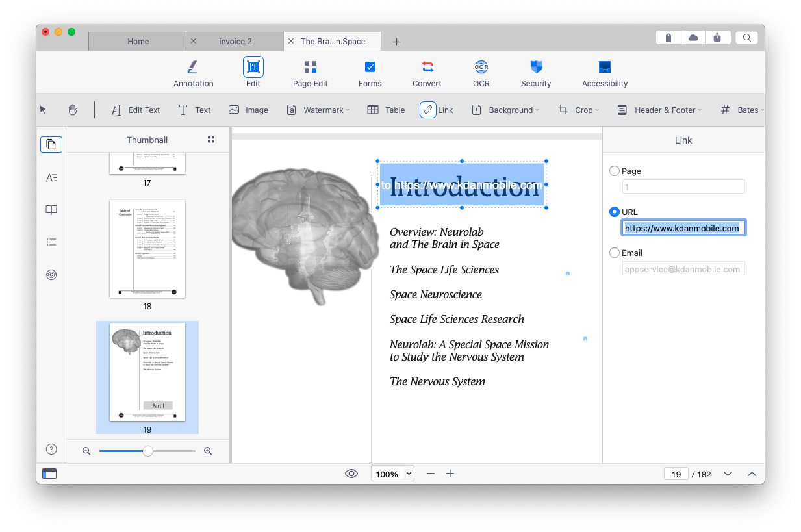This screenshot has width=801, height=532.
Task: Choose the add Text tool
Action: [x=194, y=110]
